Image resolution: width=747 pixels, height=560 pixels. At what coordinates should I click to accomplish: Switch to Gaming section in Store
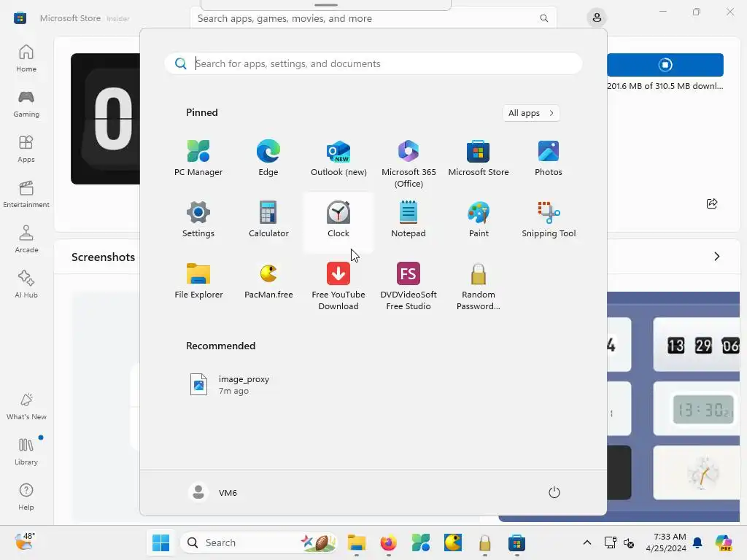tap(26, 104)
